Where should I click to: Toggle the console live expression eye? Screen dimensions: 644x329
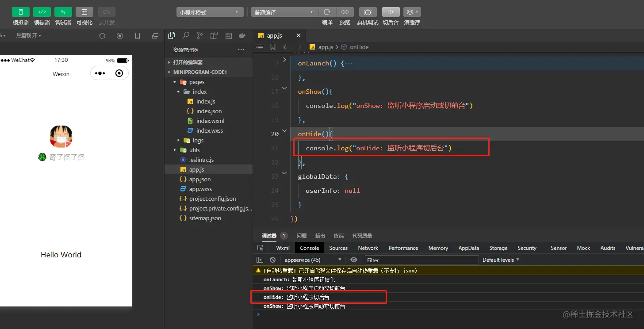[x=354, y=260]
